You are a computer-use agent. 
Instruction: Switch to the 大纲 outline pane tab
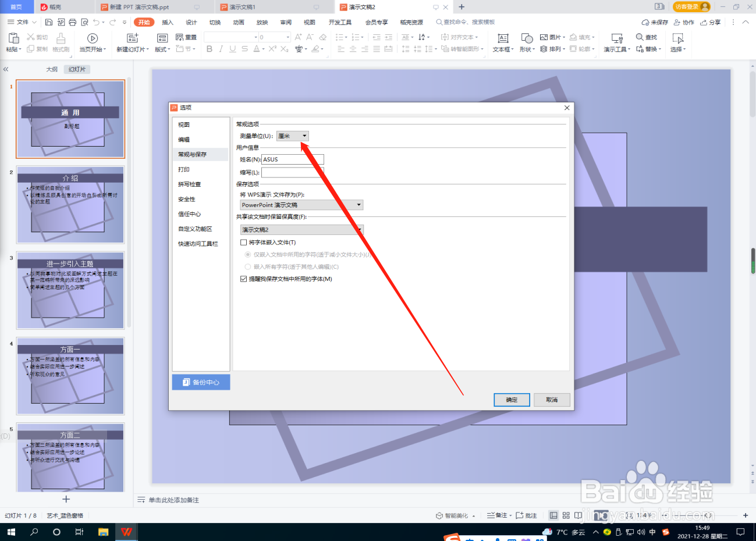[x=52, y=69]
